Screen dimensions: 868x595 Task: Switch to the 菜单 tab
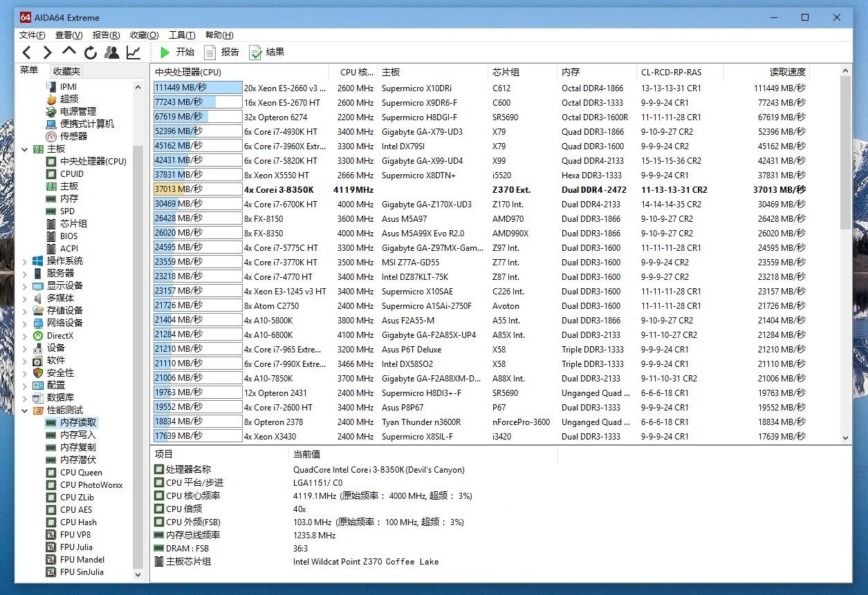pos(29,70)
